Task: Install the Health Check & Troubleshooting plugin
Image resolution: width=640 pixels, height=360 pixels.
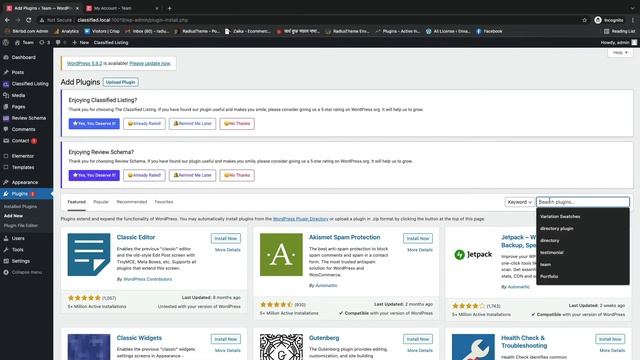Action: tap(610, 339)
